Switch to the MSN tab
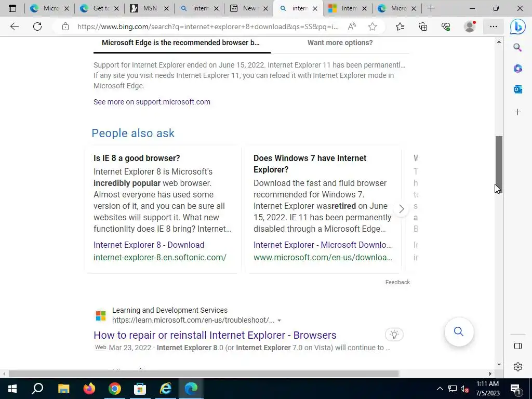This screenshot has height=399, width=532. click(x=149, y=8)
